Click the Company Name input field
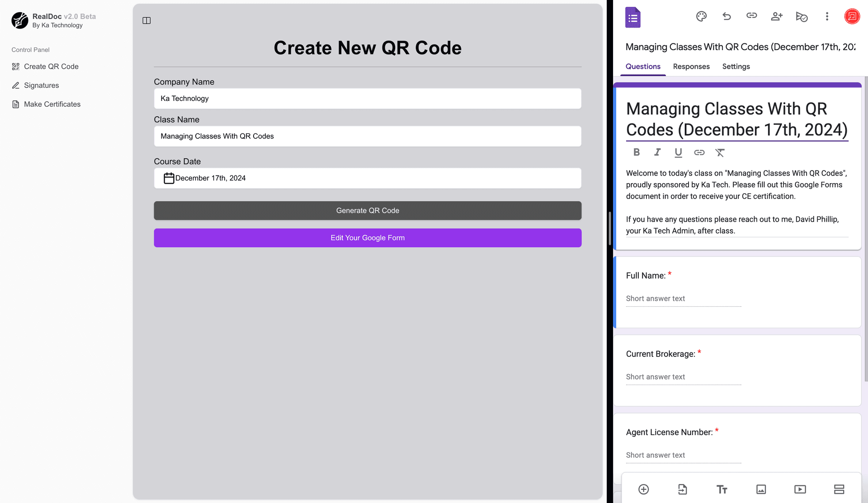Image resolution: width=868 pixels, height=503 pixels. 367,98
